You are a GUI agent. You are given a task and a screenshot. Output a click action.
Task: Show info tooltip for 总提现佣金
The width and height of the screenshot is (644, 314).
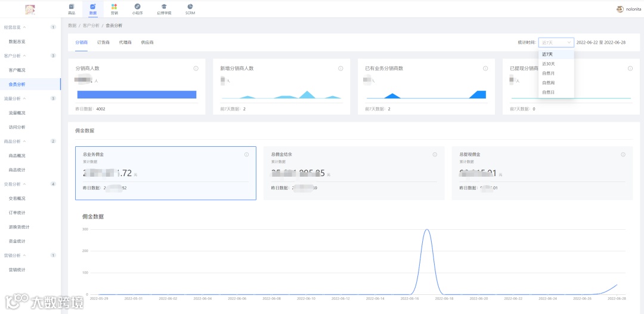point(623,155)
